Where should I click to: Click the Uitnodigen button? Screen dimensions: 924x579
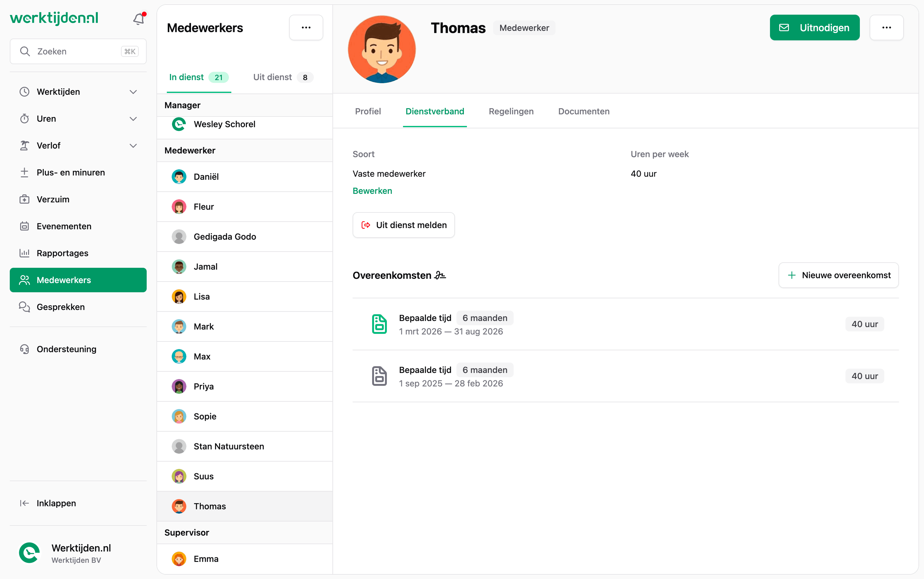click(x=815, y=28)
